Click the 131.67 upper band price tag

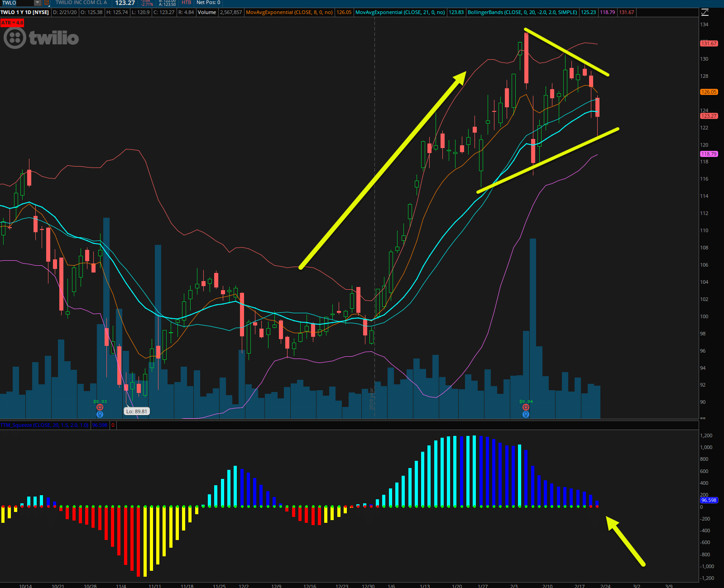(x=709, y=43)
